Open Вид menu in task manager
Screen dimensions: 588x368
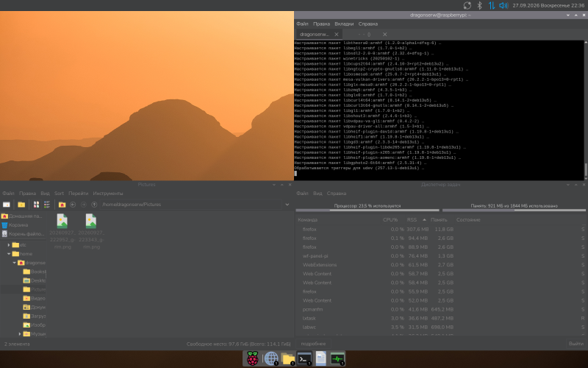click(318, 194)
